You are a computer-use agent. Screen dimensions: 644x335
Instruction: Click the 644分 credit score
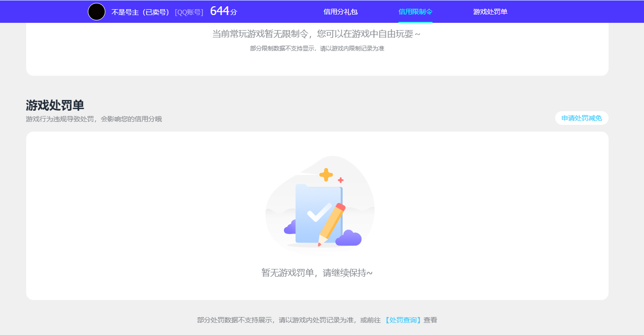tap(224, 11)
